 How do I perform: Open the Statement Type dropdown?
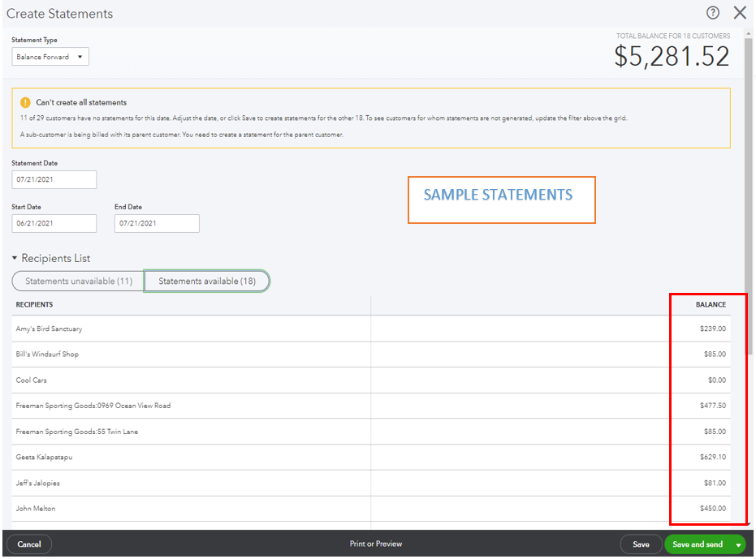pos(50,57)
